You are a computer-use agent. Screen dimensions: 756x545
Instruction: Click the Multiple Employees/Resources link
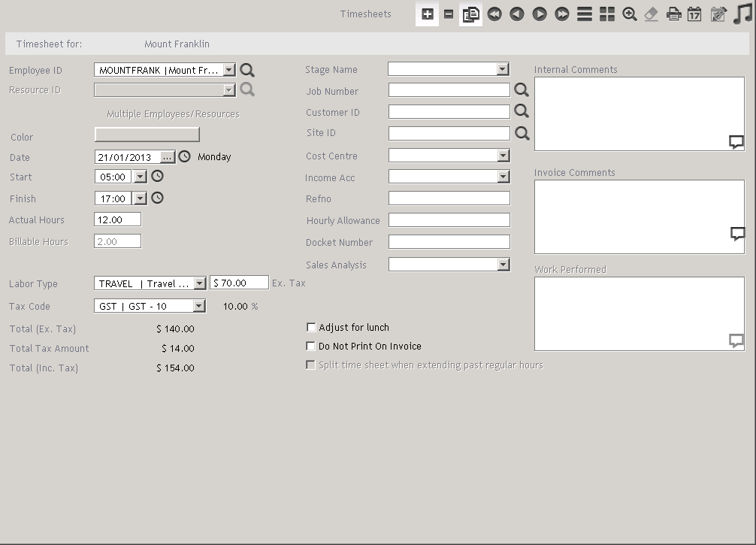click(174, 114)
